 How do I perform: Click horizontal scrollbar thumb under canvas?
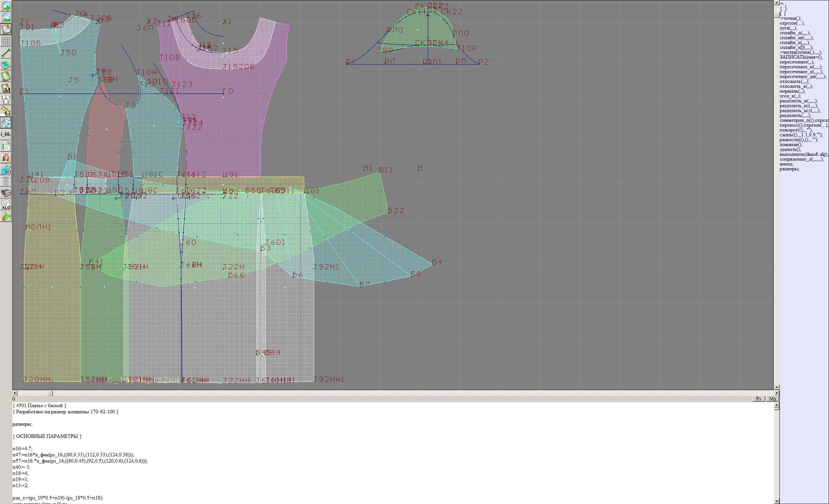[50, 393]
